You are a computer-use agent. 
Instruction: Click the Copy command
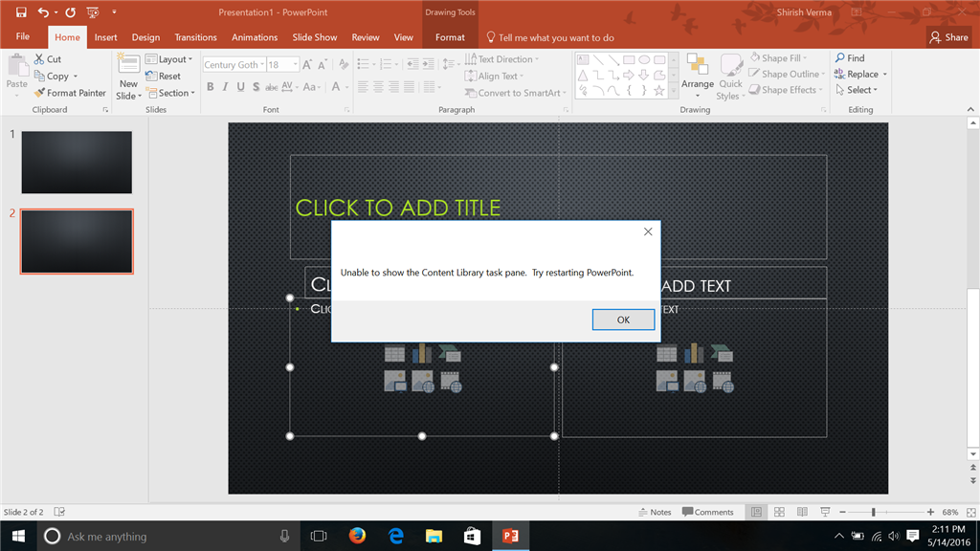pos(56,76)
